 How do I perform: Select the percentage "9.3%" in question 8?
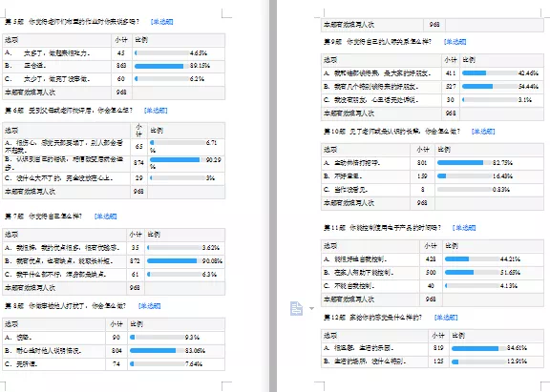[192, 338]
